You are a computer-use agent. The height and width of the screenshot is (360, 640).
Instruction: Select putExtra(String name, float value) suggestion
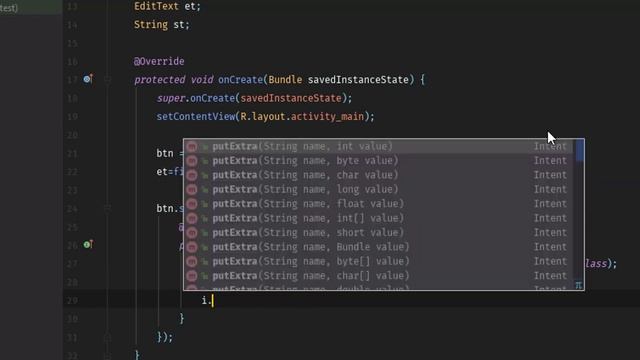point(378,204)
